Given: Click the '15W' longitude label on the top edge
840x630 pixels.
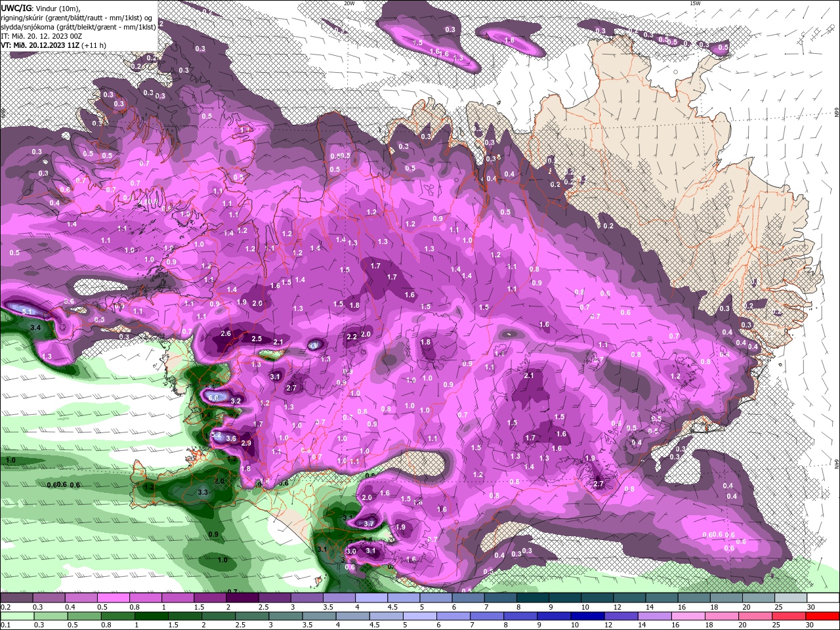Looking at the screenshot, I should [x=695, y=3].
